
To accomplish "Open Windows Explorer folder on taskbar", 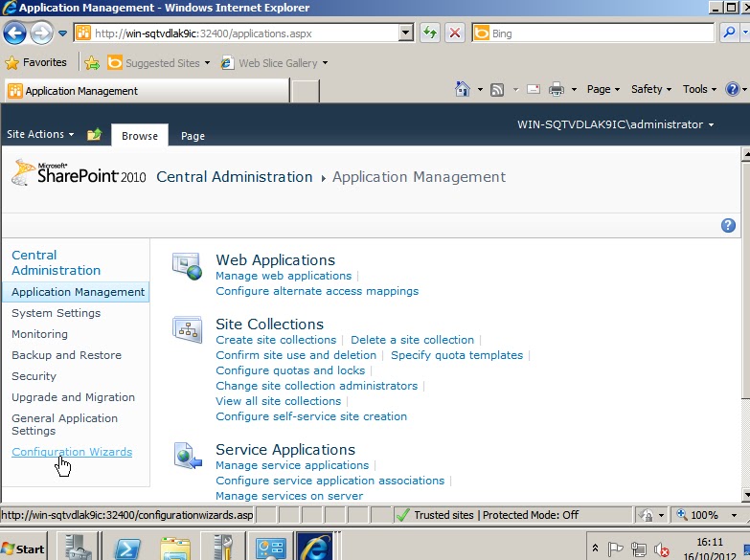I will [x=175, y=549].
